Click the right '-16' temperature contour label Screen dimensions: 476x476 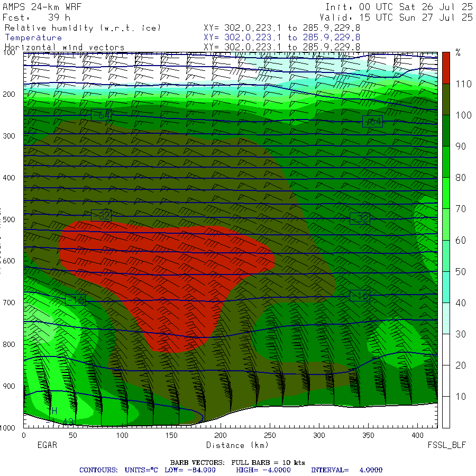point(360,296)
